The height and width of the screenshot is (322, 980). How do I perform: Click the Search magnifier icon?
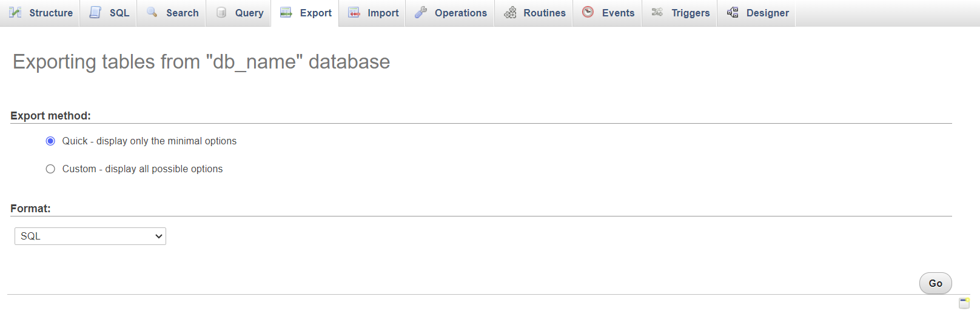coord(152,13)
